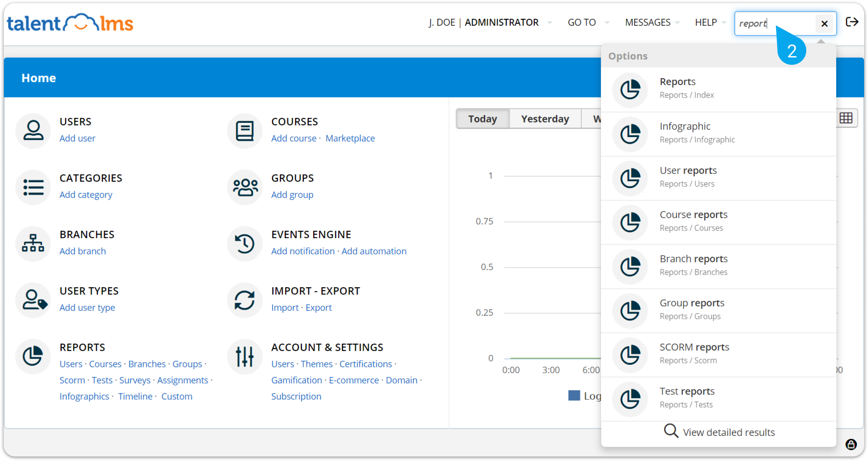Select SCORM reports search result
The width and height of the screenshot is (868, 461).
pos(718,355)
